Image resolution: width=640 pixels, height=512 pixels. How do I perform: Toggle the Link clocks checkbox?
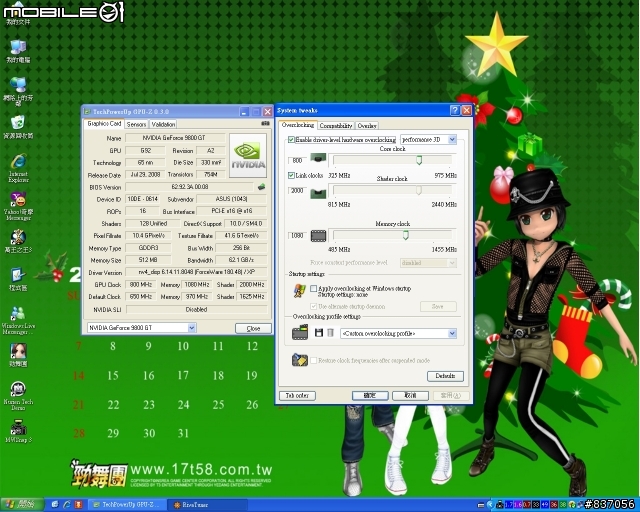point(291,176)
